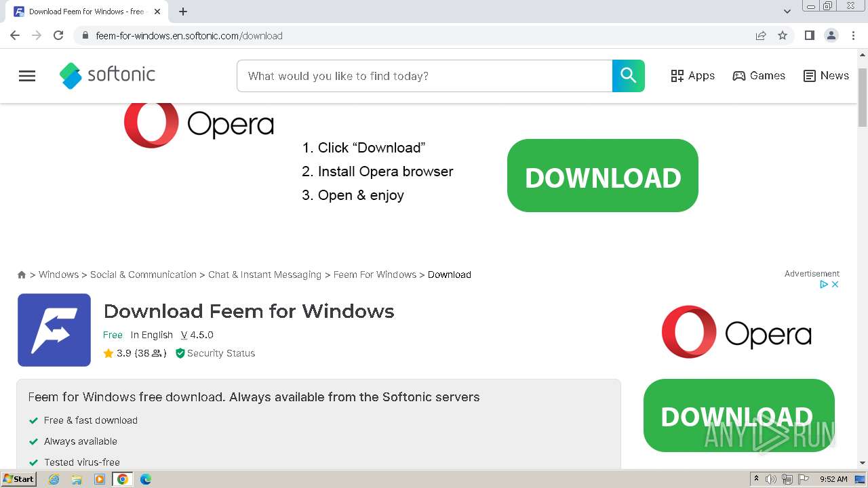The height and width of the screenshot is (488, 868).
Task: Click the page vertical scrollbar
Action: (863, 97)
